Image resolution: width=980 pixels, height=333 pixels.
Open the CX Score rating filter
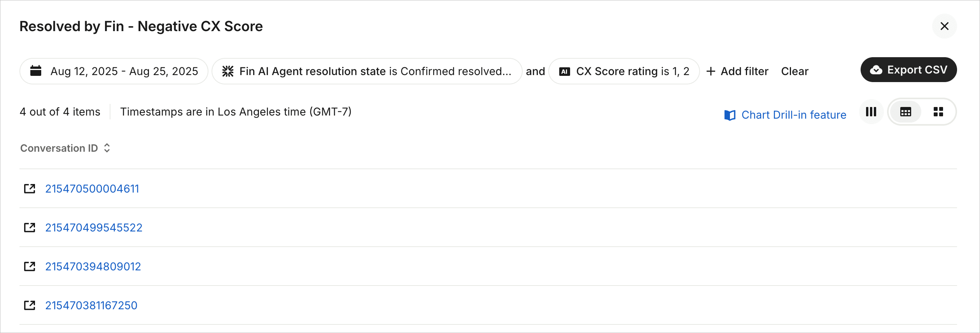[x=624, y=71]
